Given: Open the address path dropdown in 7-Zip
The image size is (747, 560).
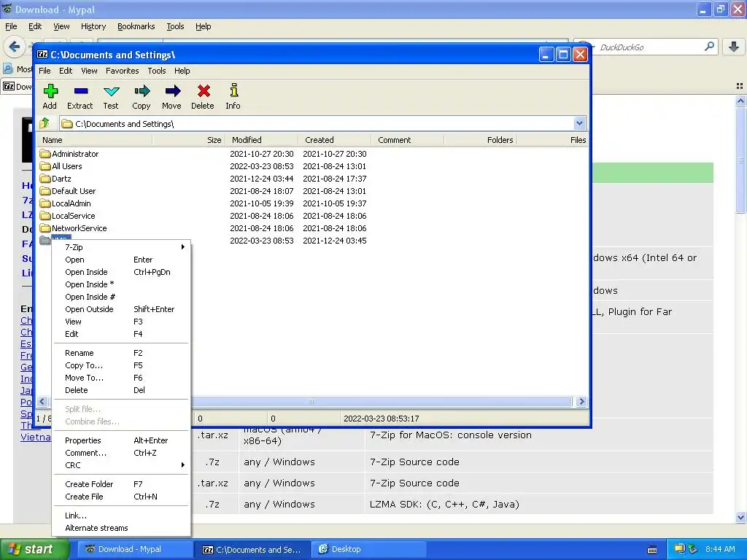Looking at the screenshot, I should 579,123.
